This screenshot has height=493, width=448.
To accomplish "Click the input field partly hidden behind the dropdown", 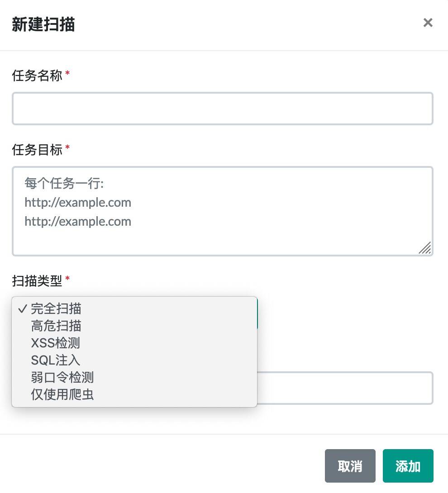I will point(345,388).
